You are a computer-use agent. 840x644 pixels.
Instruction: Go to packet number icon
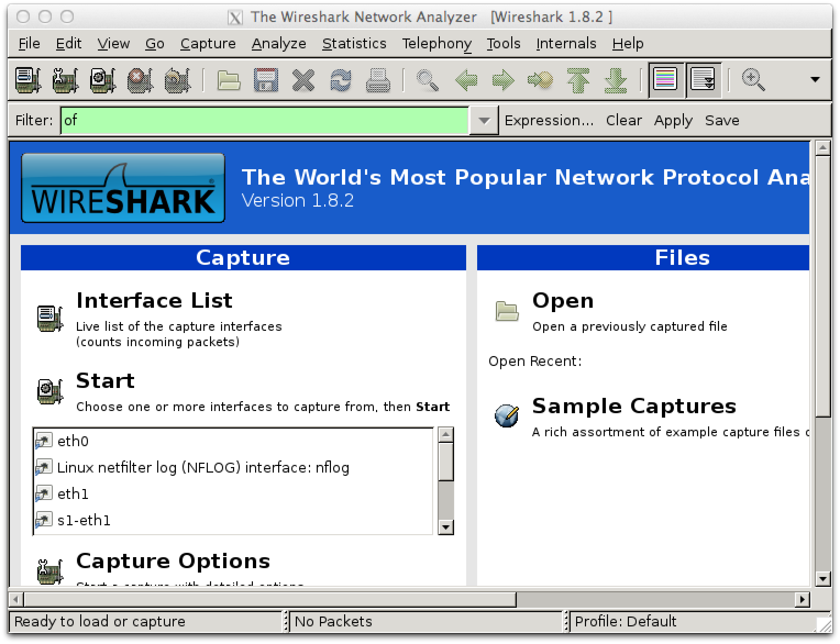click(x=540, y=80)
